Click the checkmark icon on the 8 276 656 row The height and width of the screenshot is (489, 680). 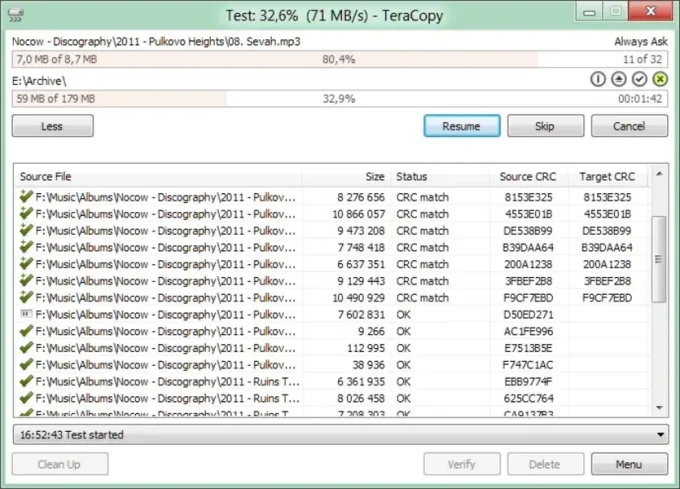coord(26,197)
